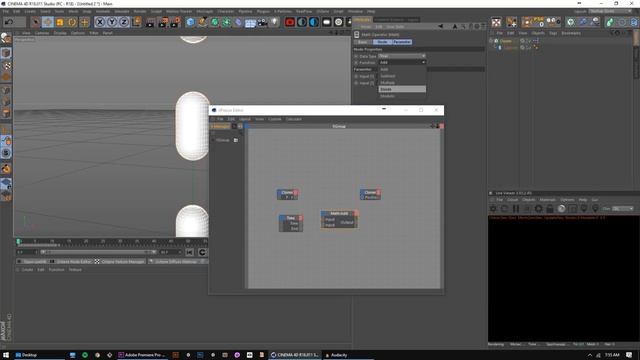Expand the Cloner object in Object Manager
Image resolution: width=640 pixels, height=360 pixels.
(491, 41)
